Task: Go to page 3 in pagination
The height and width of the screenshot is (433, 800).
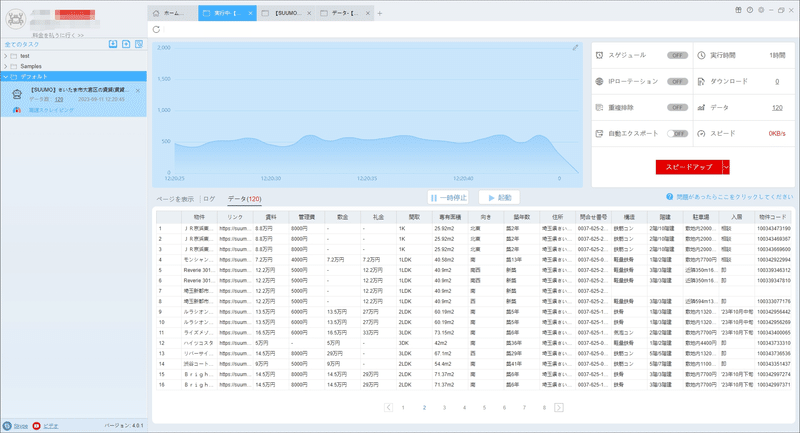Action: coord(444,407)
